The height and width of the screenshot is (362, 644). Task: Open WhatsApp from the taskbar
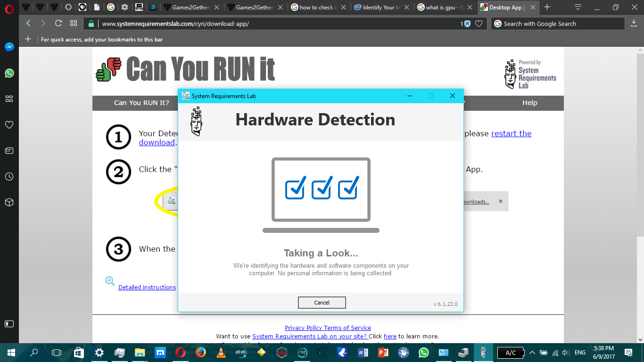pos(424,352)
